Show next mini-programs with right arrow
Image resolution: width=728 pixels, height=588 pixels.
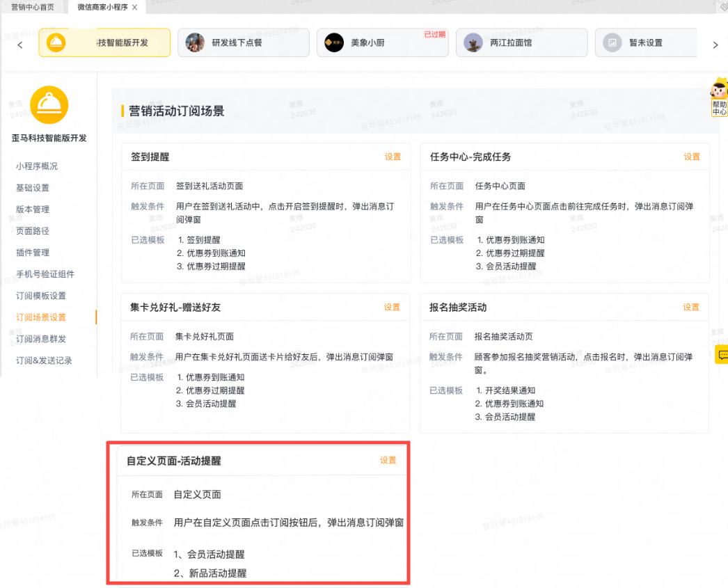tap(715, 45)
